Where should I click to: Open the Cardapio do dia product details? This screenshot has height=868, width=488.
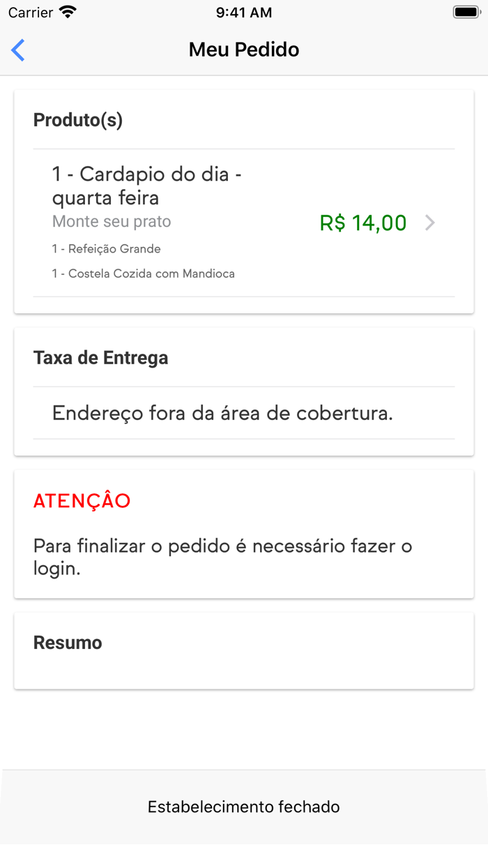146,184
